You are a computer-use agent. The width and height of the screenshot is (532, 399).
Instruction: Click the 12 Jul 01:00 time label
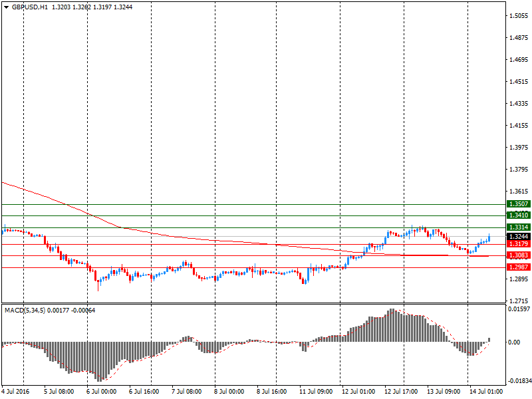358,392
